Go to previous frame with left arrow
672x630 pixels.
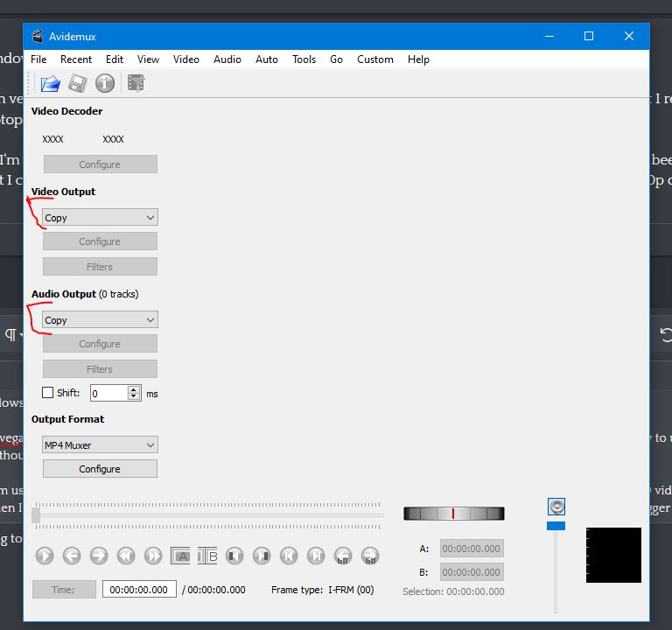point(72,556)
